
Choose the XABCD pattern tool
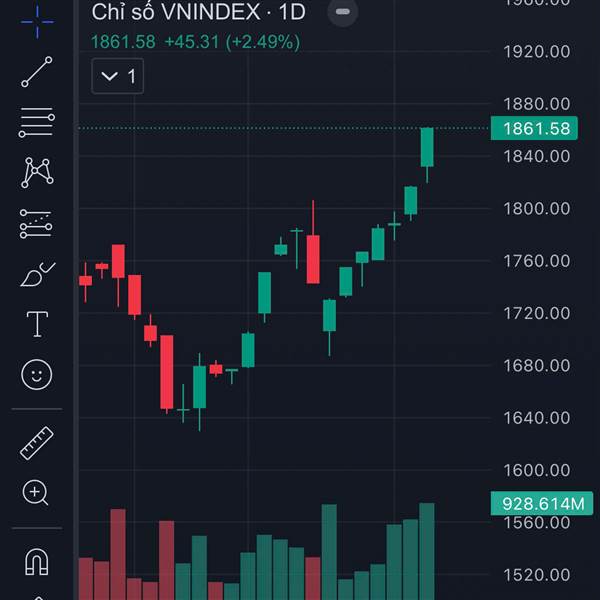click(x=37, y=173)
